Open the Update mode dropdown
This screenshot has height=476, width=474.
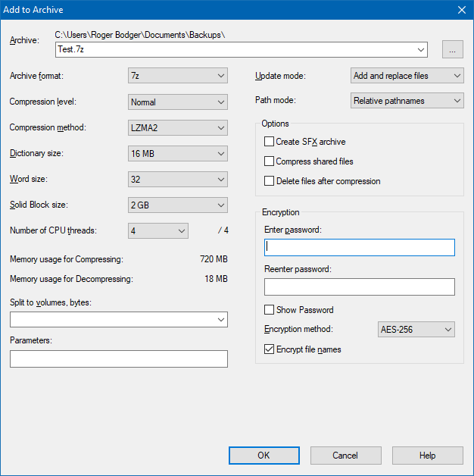coord(407,76)
